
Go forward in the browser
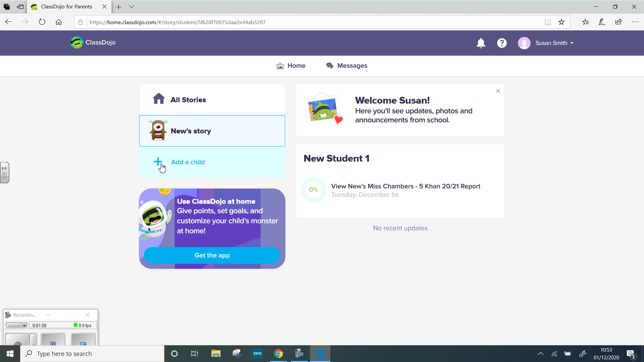pyautogui.click(x=25, y=22)
